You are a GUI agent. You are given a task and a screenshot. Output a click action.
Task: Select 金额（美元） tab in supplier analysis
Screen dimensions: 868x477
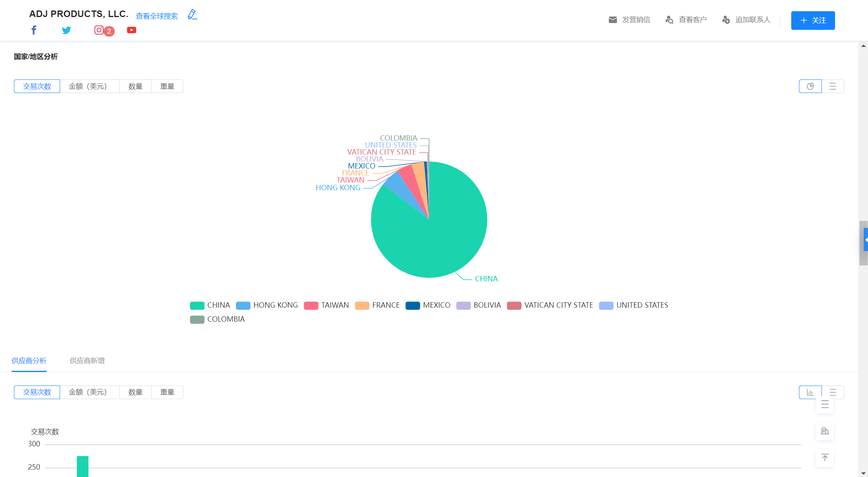click(x=90, y=392)
